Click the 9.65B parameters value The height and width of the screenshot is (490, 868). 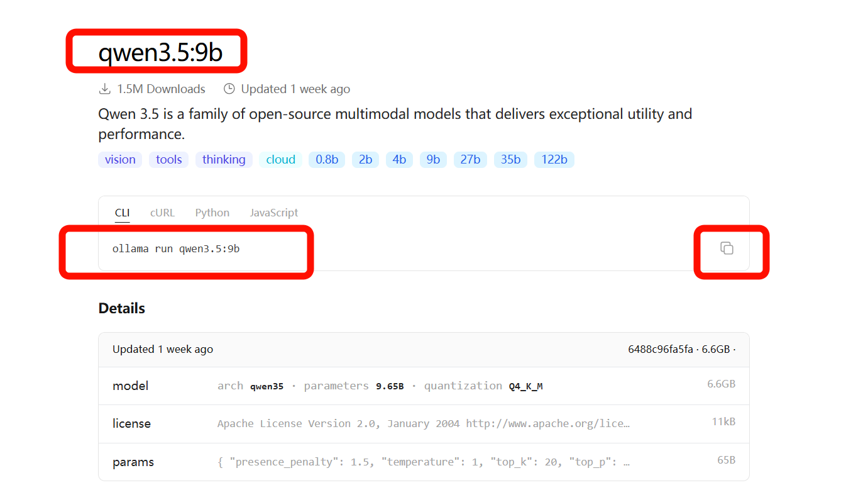[390, 386]
